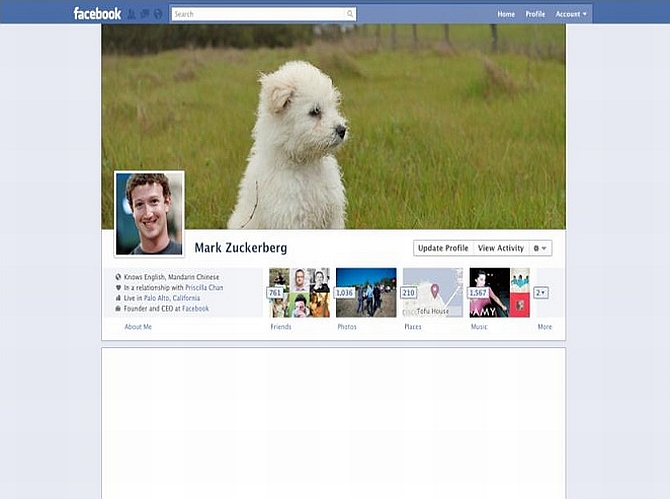Screen dimensions: 670x499
Task: Open the About Me tab
Action: pyautogui.click(x=138, y=327)
